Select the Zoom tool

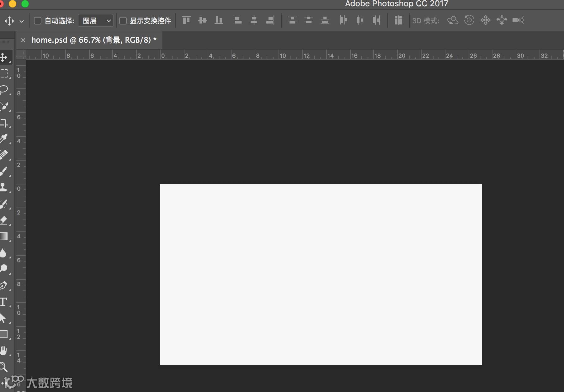(4, 367)
